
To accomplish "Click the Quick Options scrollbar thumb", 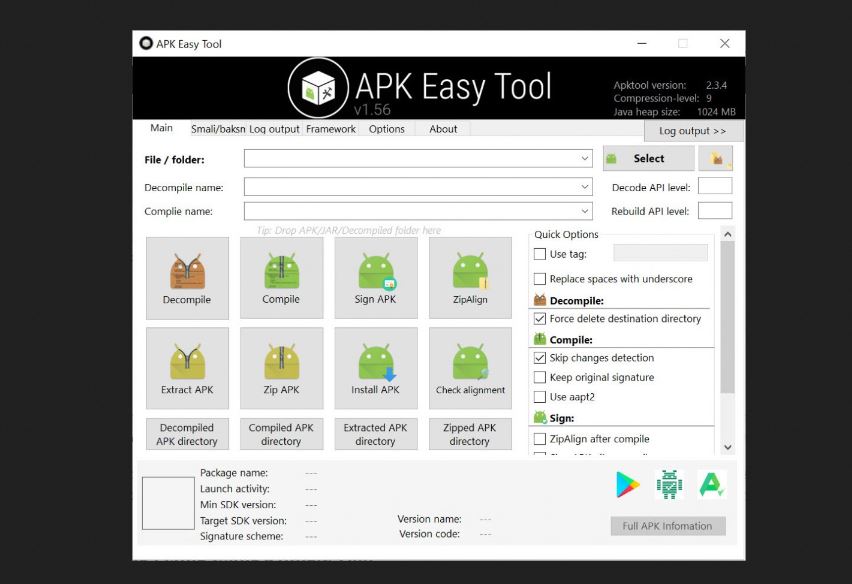I will pyautogui.click(x=728, y=317).
